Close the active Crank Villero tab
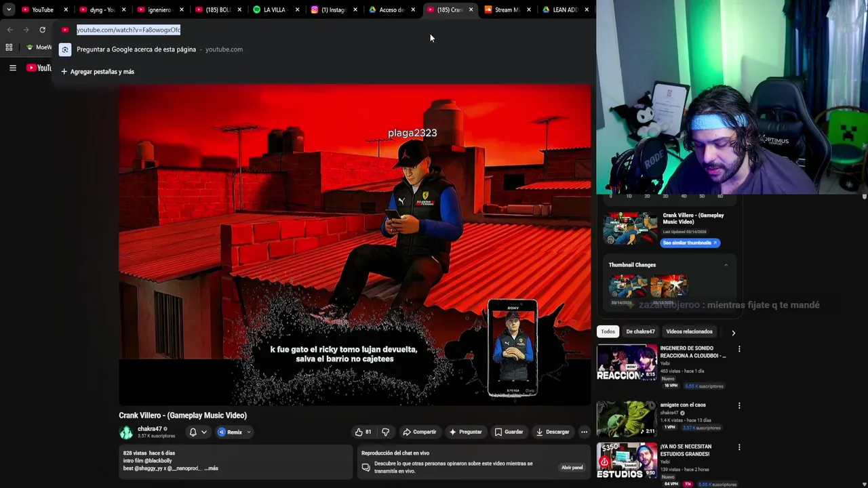Screen dimensions: 868x488 point(471,9)
